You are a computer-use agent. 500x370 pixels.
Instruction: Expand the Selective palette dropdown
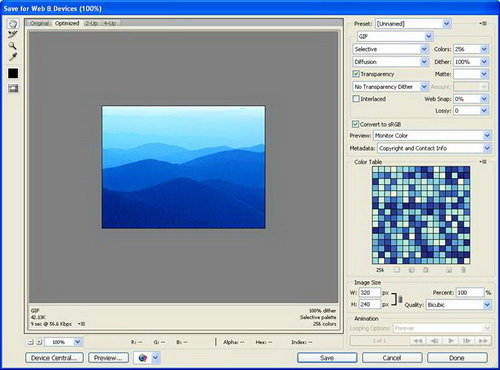point(390,49)
